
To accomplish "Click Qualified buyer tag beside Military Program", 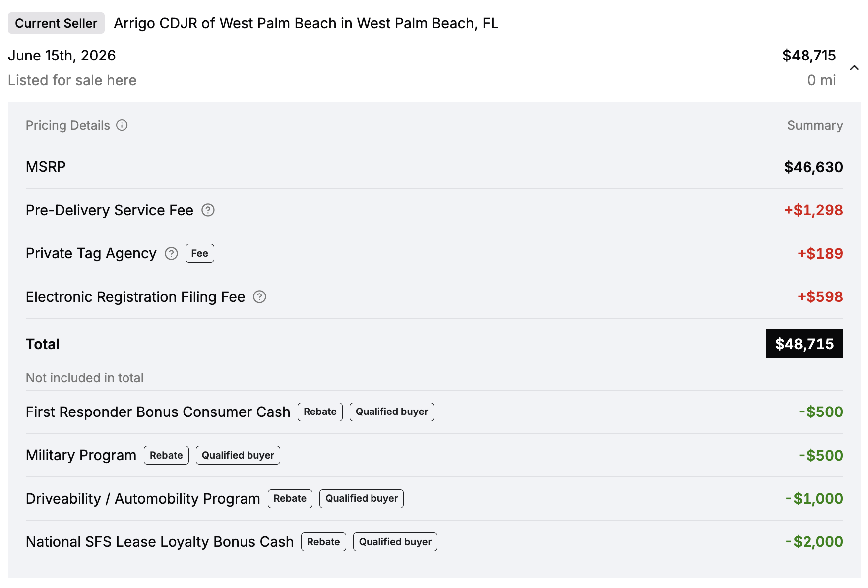I will tap(238, 455).
